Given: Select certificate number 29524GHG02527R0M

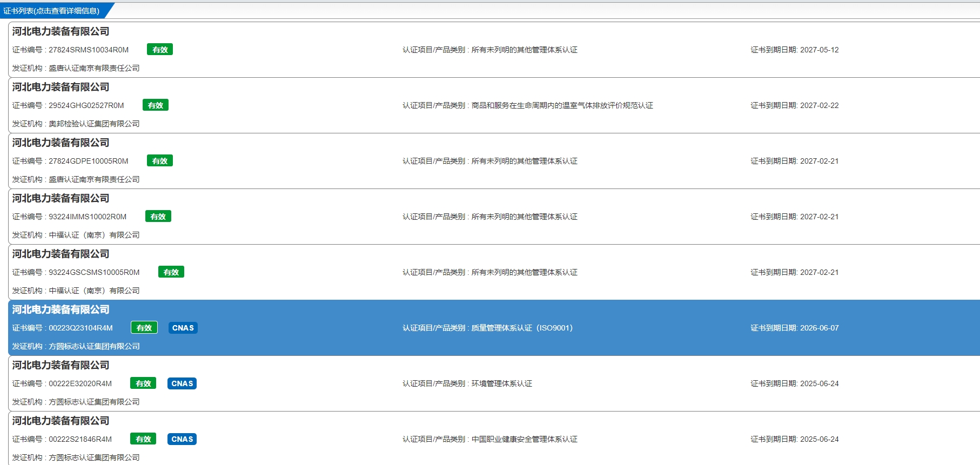Looking at the screenshot, I should point(86,105).
